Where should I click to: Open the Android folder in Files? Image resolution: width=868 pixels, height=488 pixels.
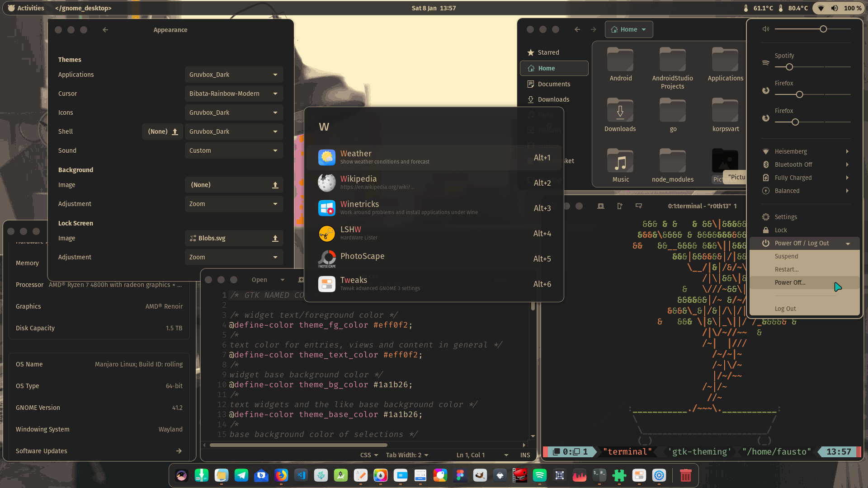click(621, 64)
